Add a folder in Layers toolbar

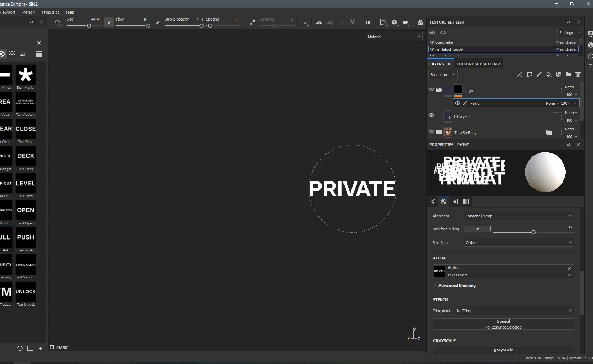point(568,74)
